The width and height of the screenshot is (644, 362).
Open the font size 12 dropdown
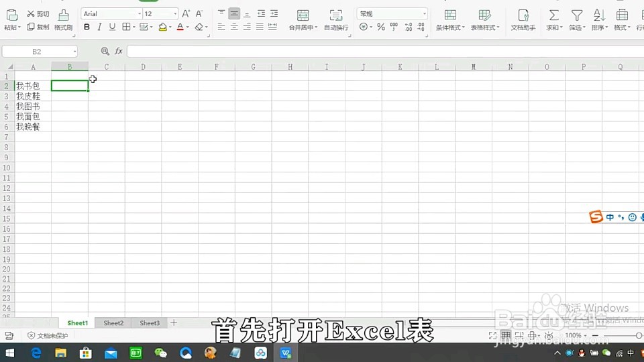pyautogui.click(x=175, y=14)
